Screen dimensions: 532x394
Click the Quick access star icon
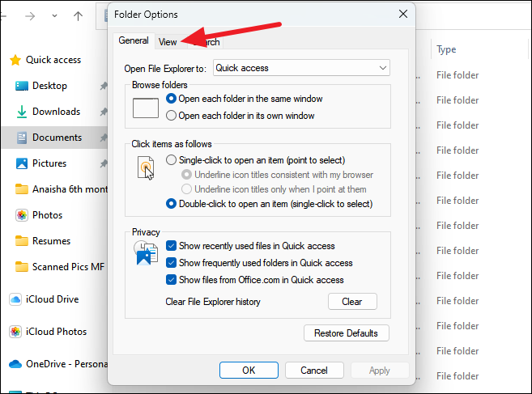click(15, 60)
